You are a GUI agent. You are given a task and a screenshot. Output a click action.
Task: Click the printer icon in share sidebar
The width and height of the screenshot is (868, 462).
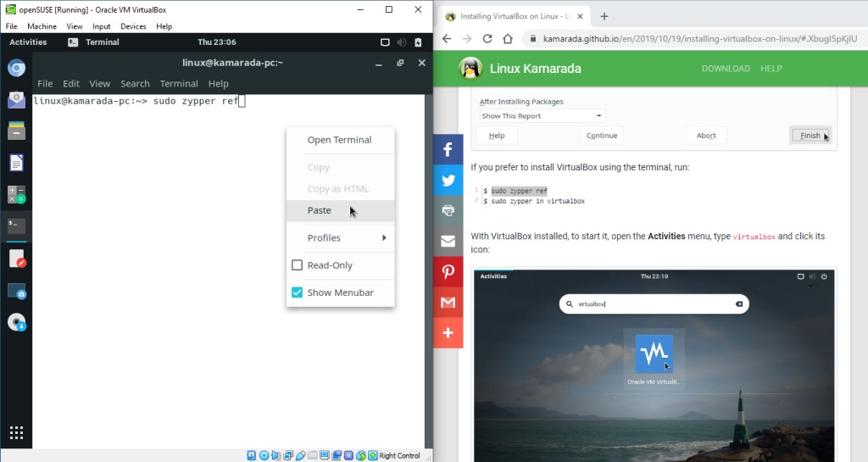[x=448, y=210]
